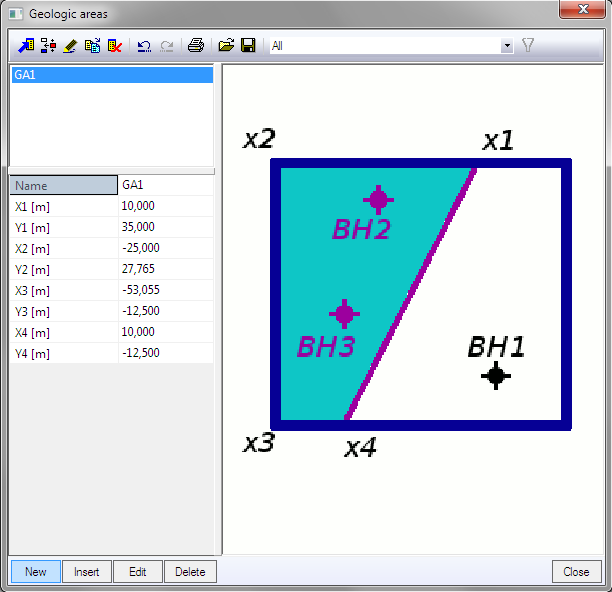612x592 pixels.
Task: Click the Edit pencil toolbar icon
Action: coord(70,46)
